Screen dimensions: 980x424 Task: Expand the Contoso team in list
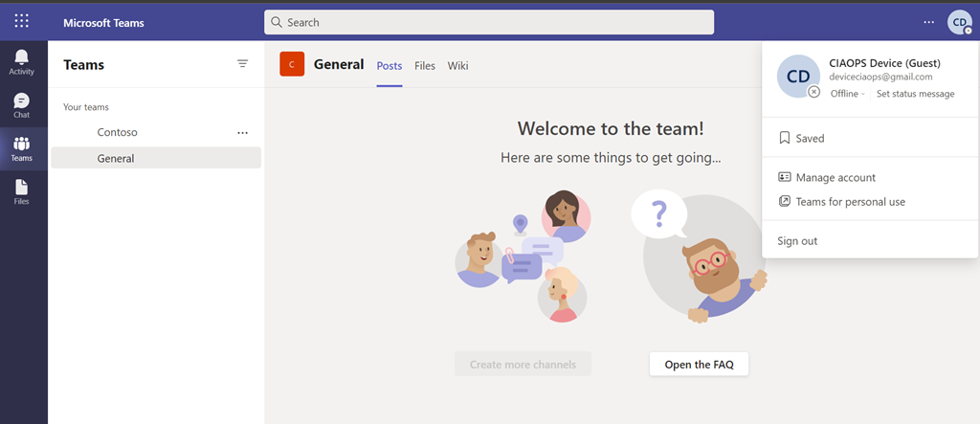click(118, 133)
